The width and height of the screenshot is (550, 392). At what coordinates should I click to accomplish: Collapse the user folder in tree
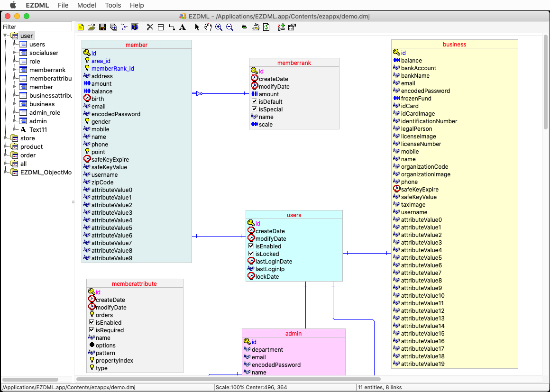(x=6, y=36)
